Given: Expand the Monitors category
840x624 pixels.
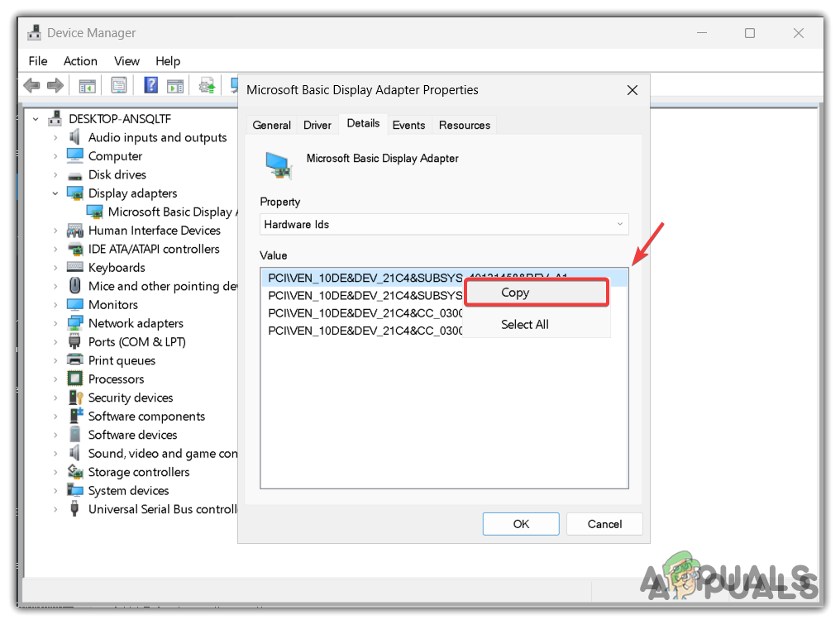Looking at the screenshot, I should pyautogui.click(x=55, y=305).
